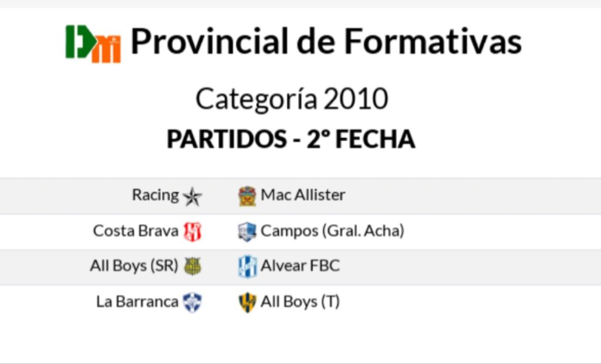The height and width of the screenshot is (364, 601).
Task: Click the green and orange DM logo
Action: [93, 43]
